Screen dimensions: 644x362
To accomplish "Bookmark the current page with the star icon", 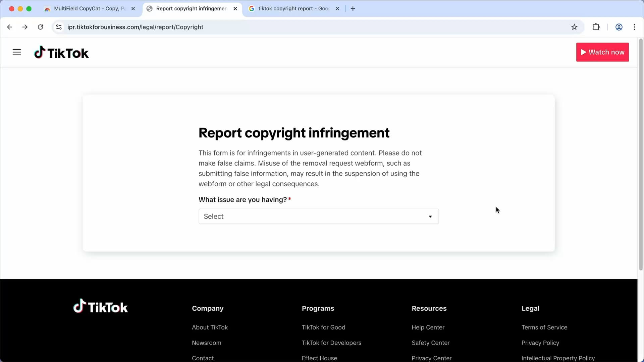I will 574,27.
